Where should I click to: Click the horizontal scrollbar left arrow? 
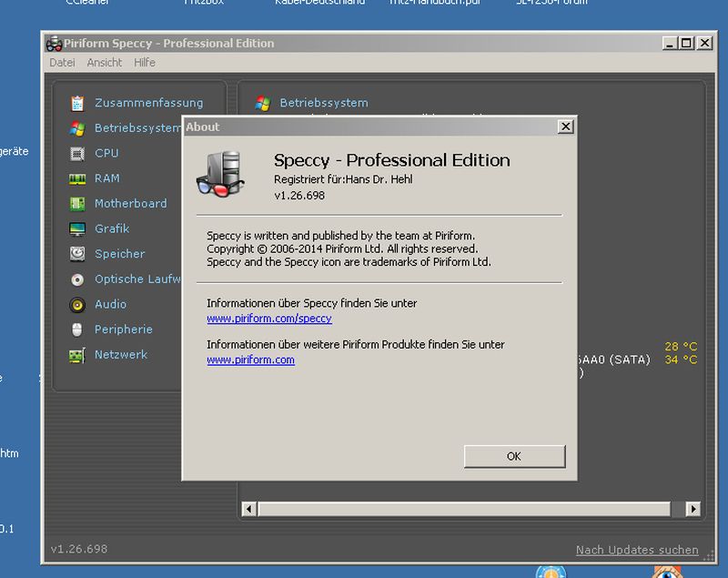248,510
